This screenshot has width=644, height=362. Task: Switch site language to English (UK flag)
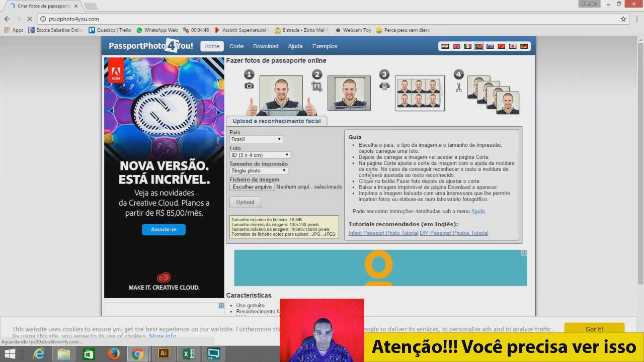click(x=456, y=46)
